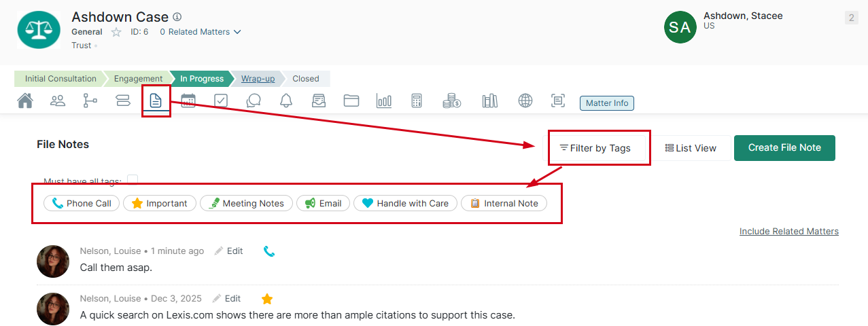This screenshot has height=326, width=868.
Task: Toggle the Phone Call tag filter
Action: 82,203
